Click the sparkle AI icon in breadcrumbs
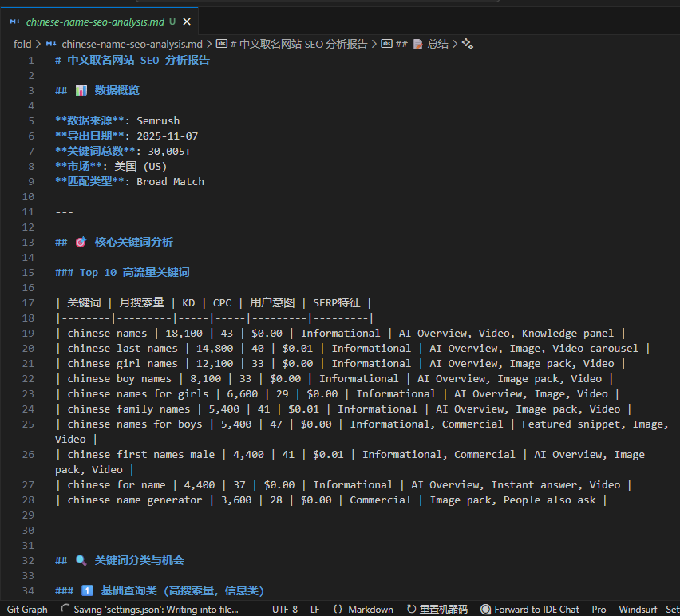Image resolution: width=680 pixels, height=616 pixels. coord(468,44)
